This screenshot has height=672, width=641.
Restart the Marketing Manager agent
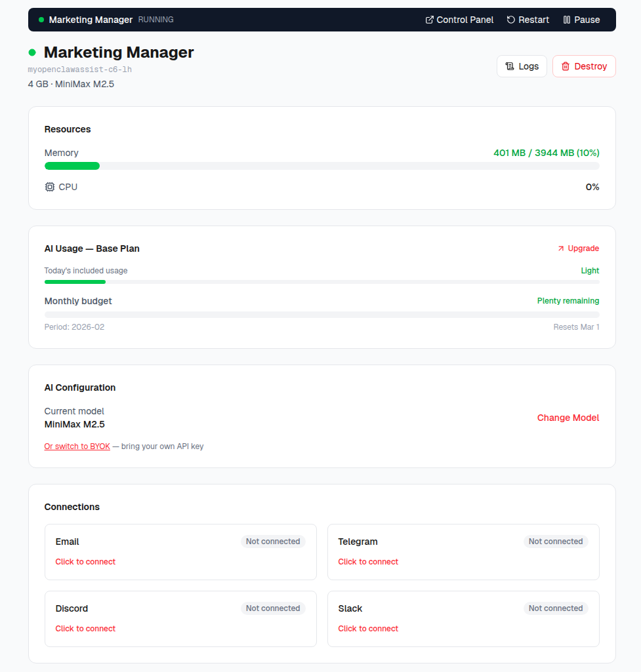[x=527, y=20]
